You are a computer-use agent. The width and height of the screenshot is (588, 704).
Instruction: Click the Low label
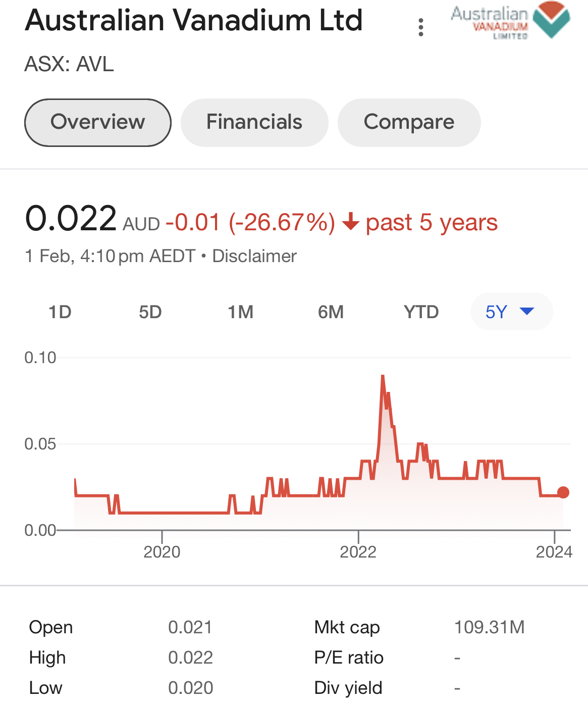pyautogui.click(x=46, y=688)
